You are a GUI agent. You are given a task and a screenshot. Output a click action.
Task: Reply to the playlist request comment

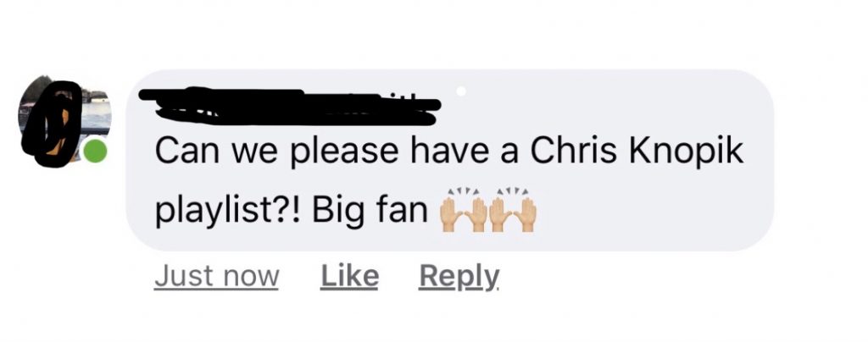tap(459, 276)
